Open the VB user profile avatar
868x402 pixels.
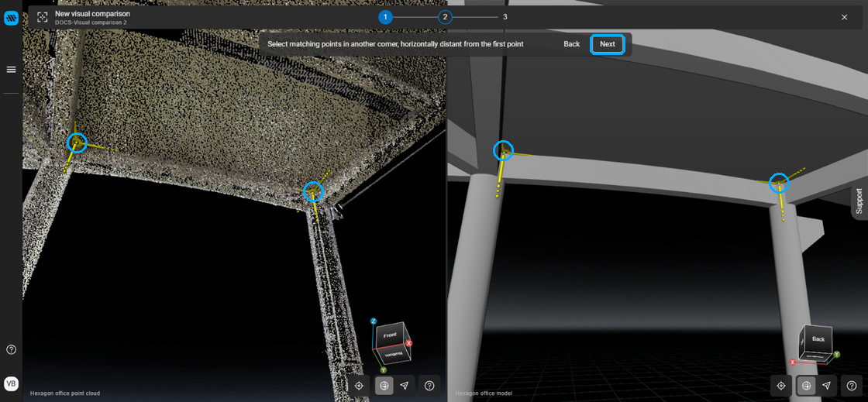(11, 383)
